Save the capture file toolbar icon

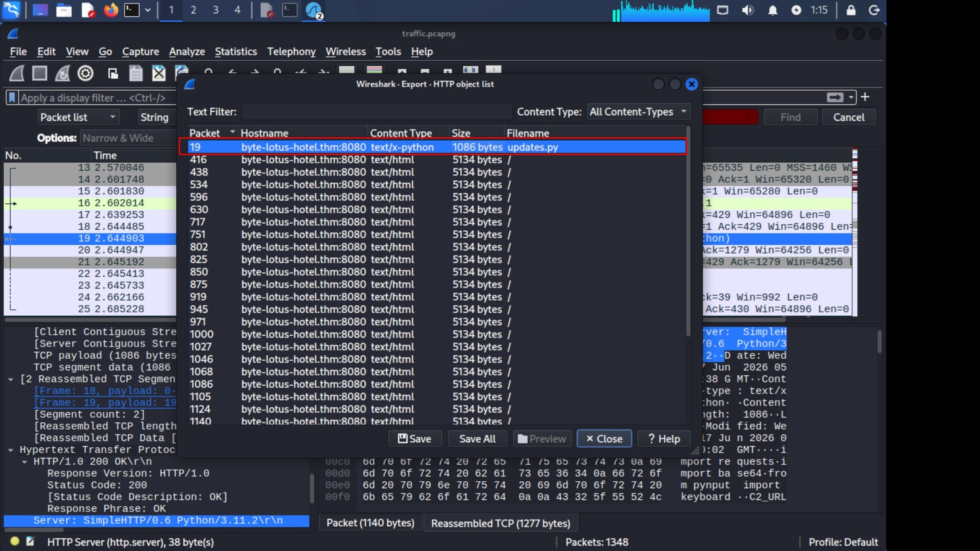[136, 73]
